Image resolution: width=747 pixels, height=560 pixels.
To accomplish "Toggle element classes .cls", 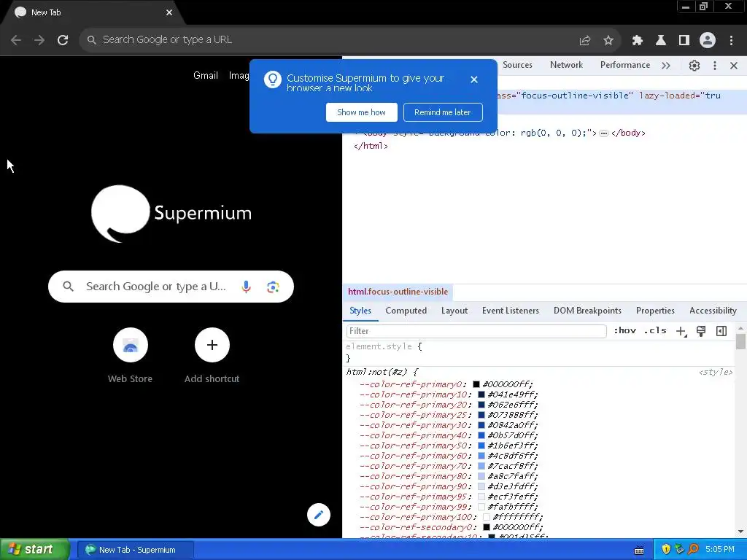I will tap(655, 330).
